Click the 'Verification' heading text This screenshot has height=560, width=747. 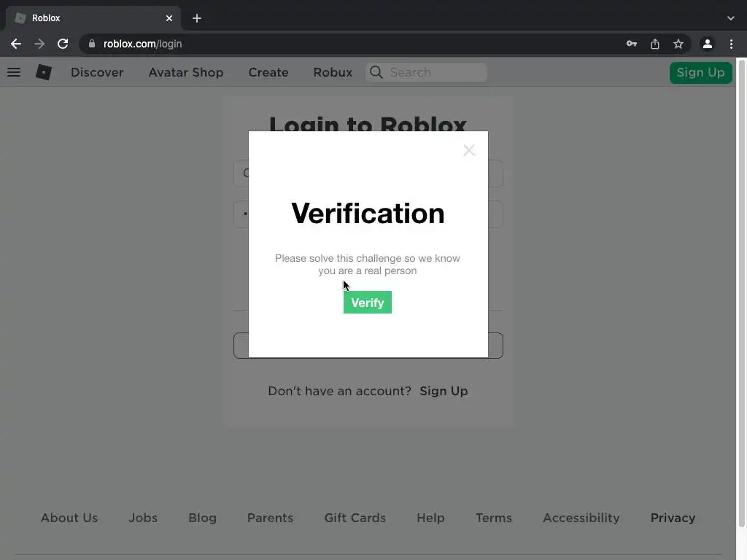point(368,213)
